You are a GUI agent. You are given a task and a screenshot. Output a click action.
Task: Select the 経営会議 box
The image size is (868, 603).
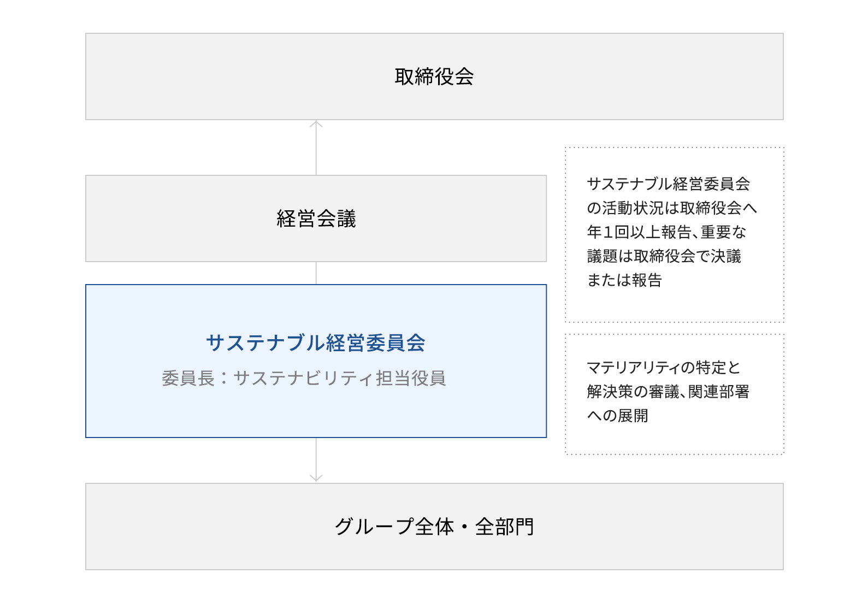316,218
